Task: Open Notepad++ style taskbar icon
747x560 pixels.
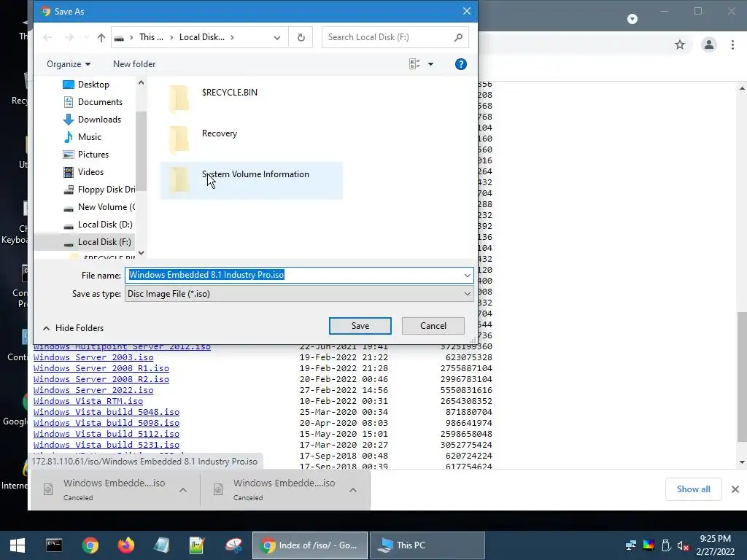Action: pos(197,545)
